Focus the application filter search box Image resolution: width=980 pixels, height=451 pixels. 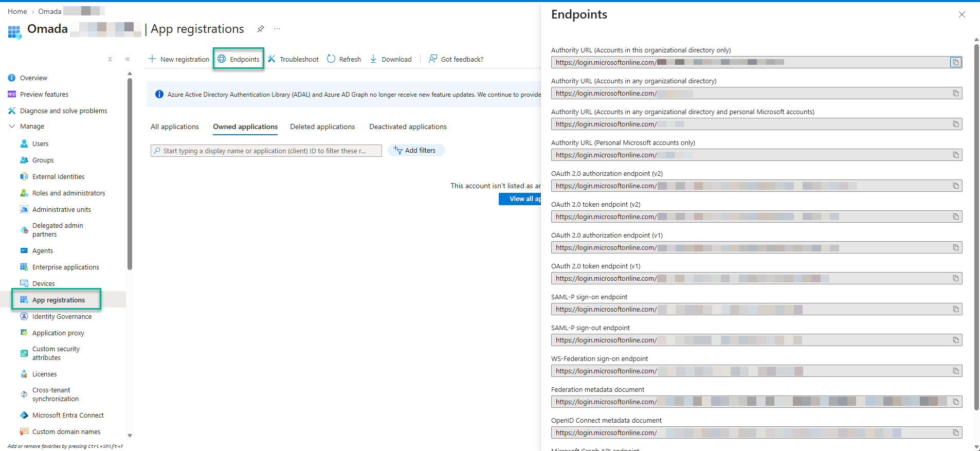266,151
